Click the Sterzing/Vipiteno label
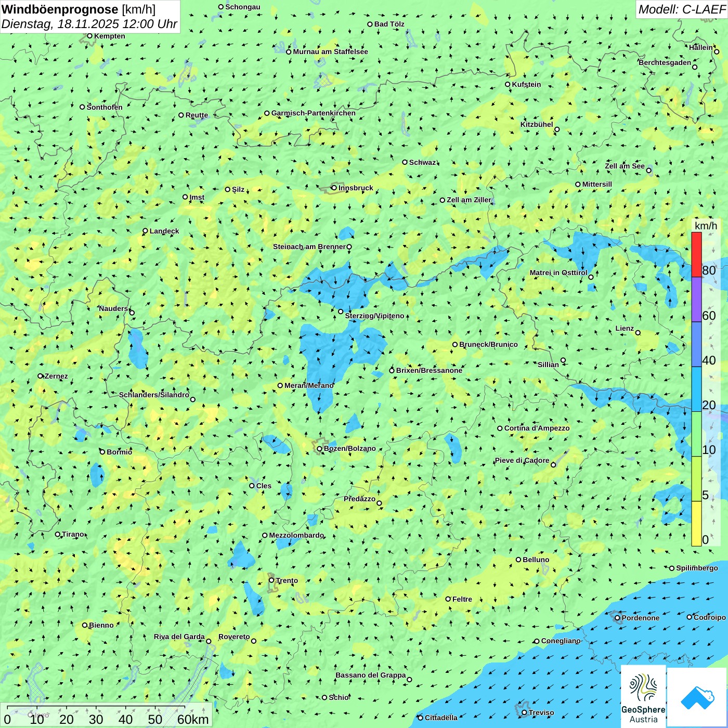Image resolution: width=728 pixels, height=728 pixels. point(374,316)
